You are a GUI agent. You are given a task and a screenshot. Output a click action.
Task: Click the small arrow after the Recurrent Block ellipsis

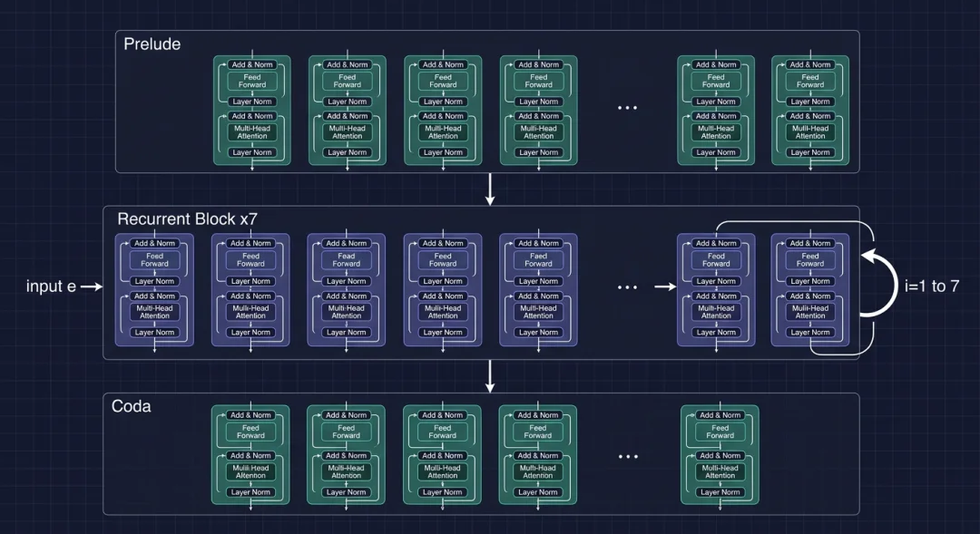(x=665, y=287)
